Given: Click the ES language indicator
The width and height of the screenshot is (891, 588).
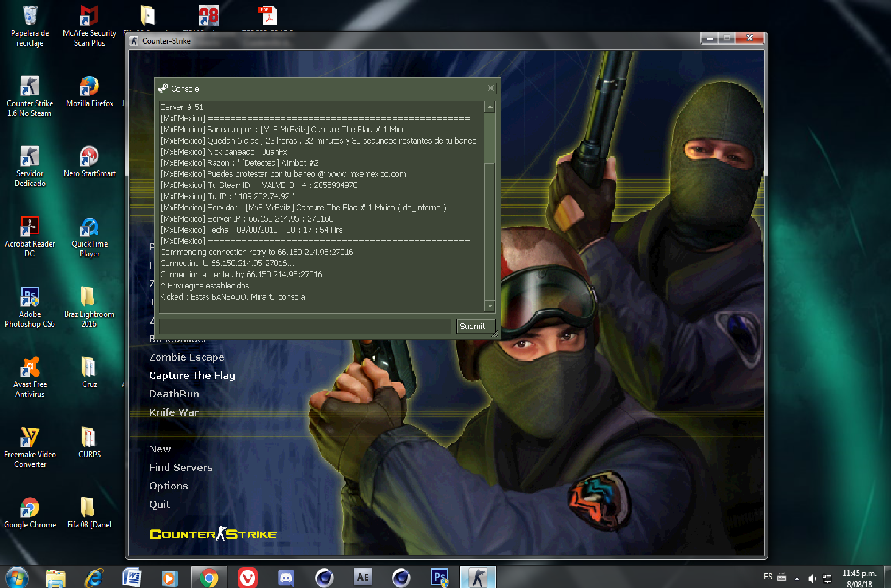Looking at the screenshot, I should tap(768, 577).
